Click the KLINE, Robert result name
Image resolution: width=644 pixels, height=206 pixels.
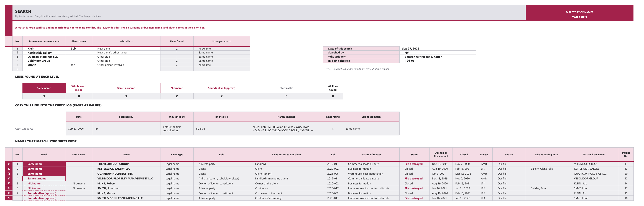pos(126,184)
